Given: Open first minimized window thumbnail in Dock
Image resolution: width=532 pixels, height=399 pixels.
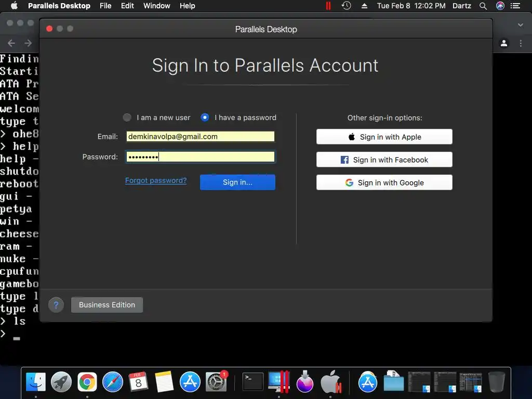Looking at the screenshot, I should point(419,382).
